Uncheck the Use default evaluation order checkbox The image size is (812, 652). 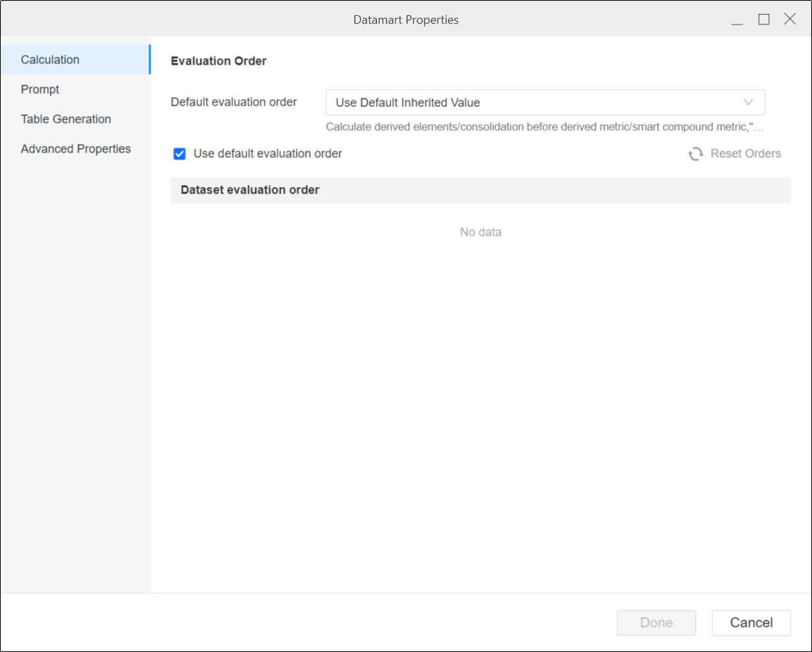[x=180, y=154]
